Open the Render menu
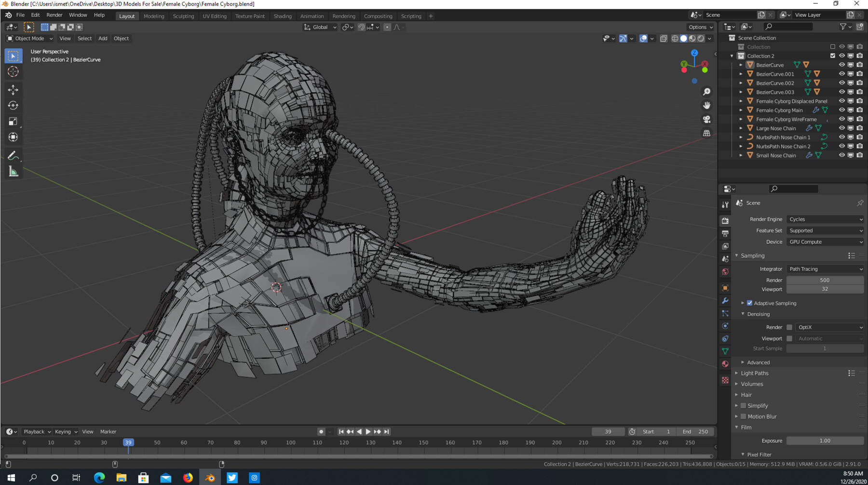868x485 pixels. coord(54,15)
